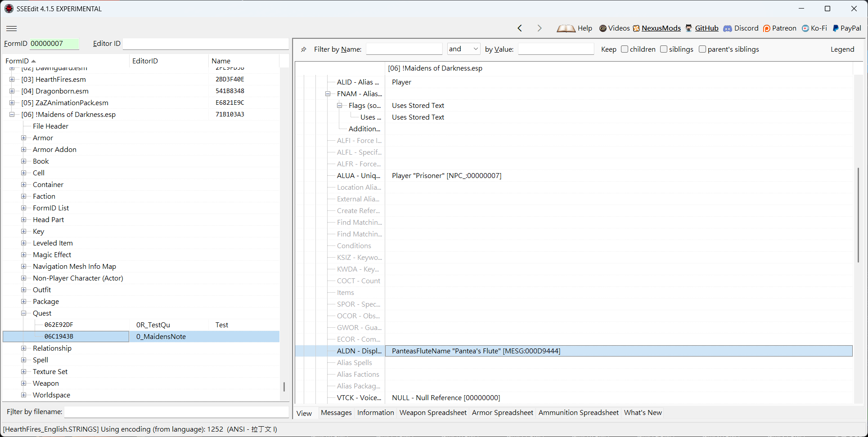This screenshot has width=868, height=437.
Task: Open the NexusMods link
Action: (661, 28)
